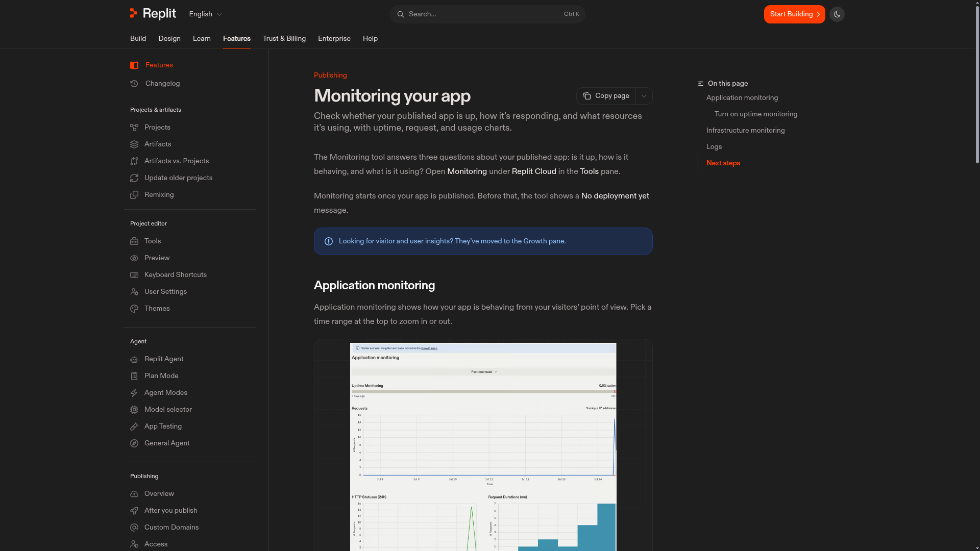Click the Preview eye icon
980x551 pixels.
134,258
